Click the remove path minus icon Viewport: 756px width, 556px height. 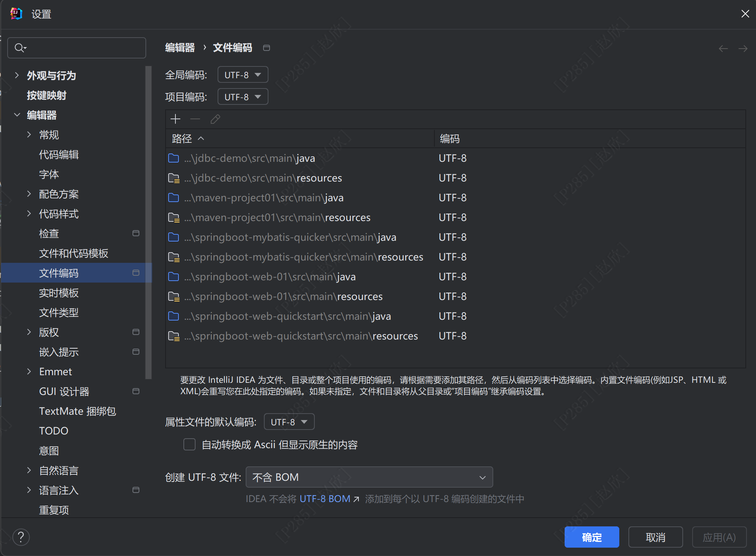pos(195,119)
